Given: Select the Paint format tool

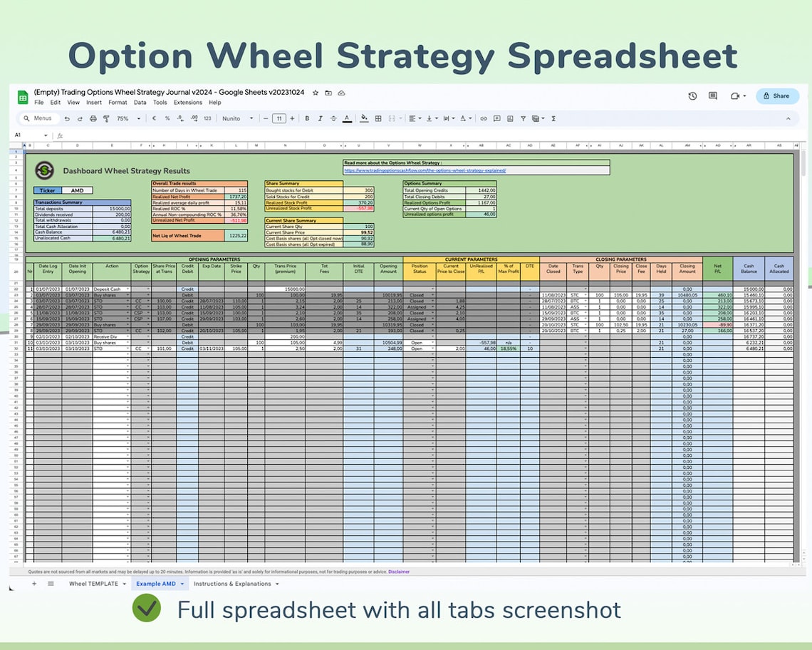Looking at the screenshot, I should 105,119.
